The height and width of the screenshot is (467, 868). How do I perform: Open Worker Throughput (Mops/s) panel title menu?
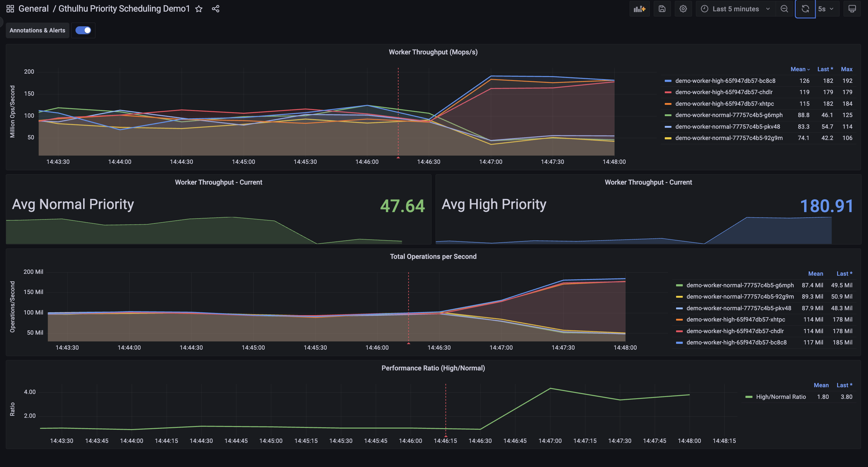(x=433, y=52)
